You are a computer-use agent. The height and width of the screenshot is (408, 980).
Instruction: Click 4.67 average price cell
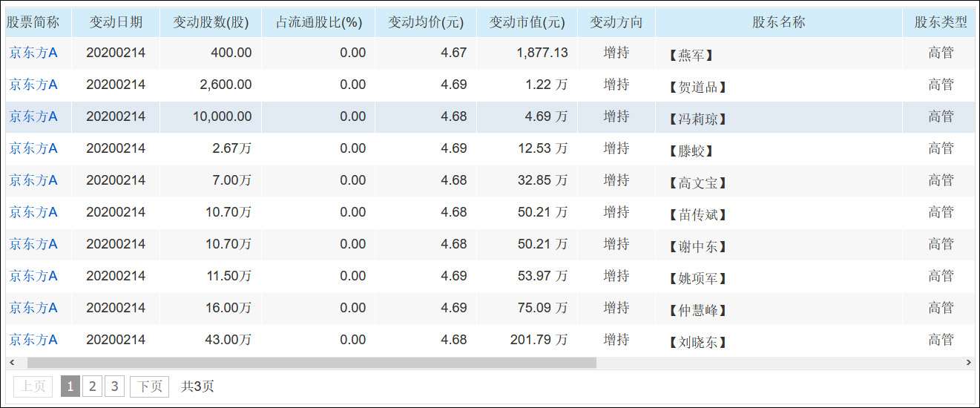[x=426, y=53]
